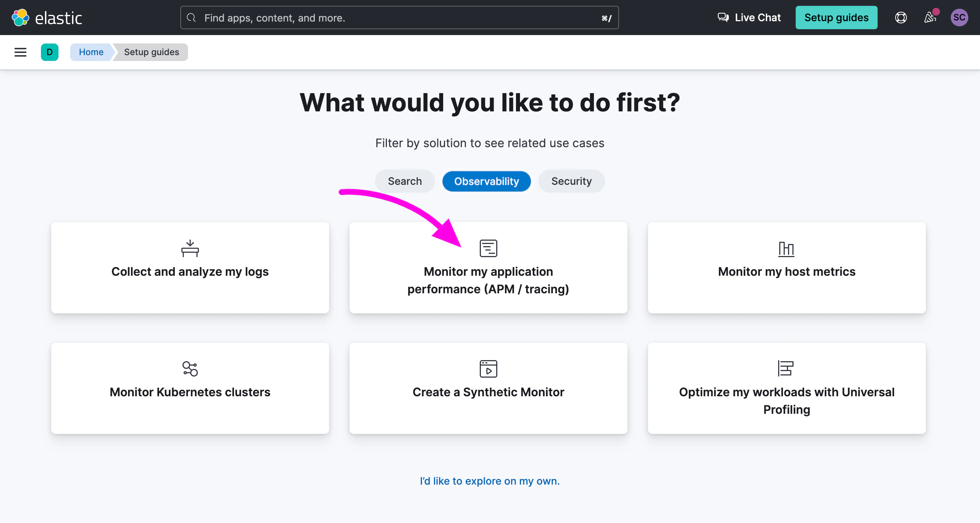Click the magnifier icon in the search bar

pos(191,18)
